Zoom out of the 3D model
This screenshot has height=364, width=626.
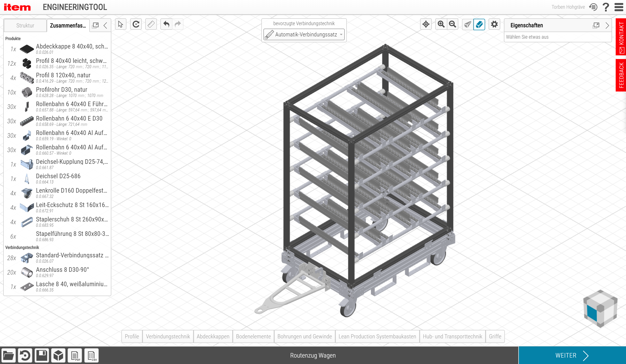pos(453,24)
